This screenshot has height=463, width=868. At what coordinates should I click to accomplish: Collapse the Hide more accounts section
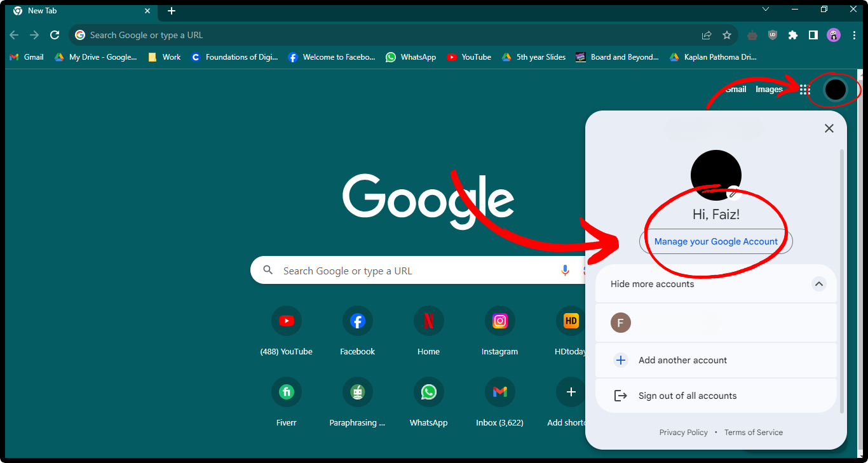818,284
